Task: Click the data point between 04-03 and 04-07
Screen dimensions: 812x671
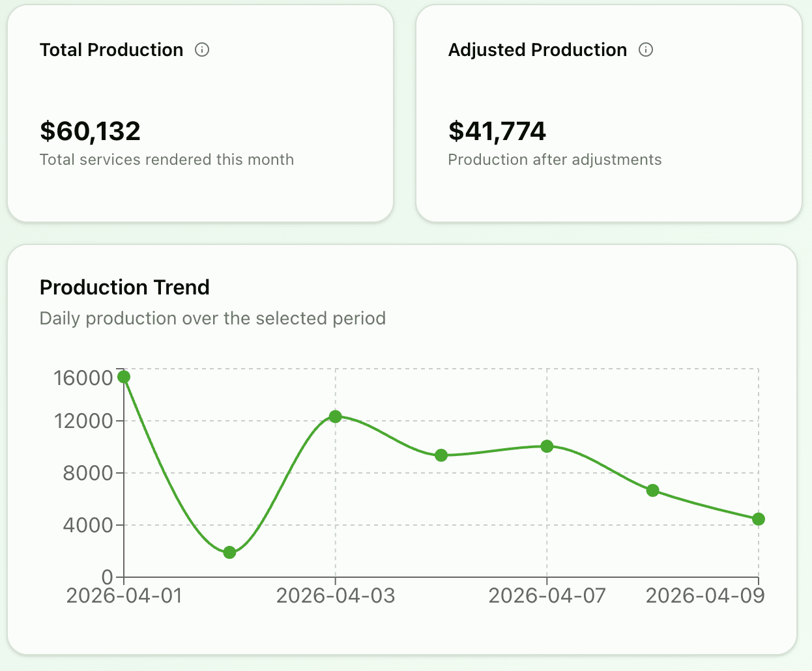Action: tap(441, 455)
